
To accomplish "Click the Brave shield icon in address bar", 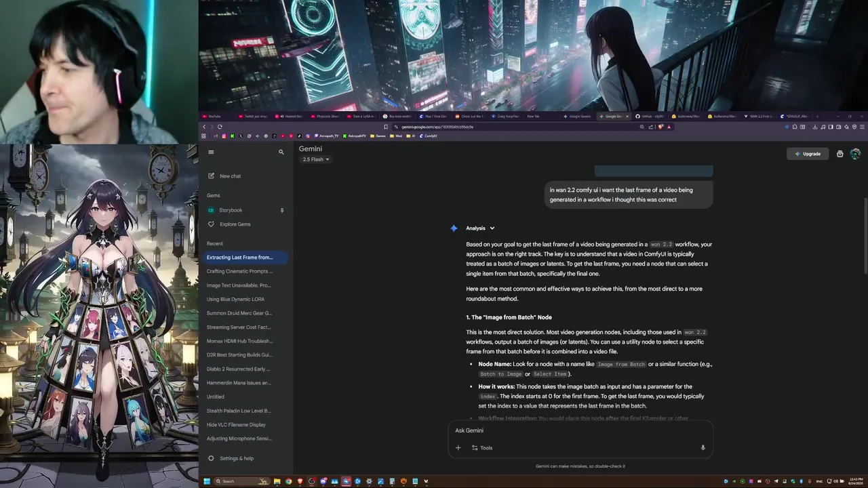I will click(x=661, y=127).
